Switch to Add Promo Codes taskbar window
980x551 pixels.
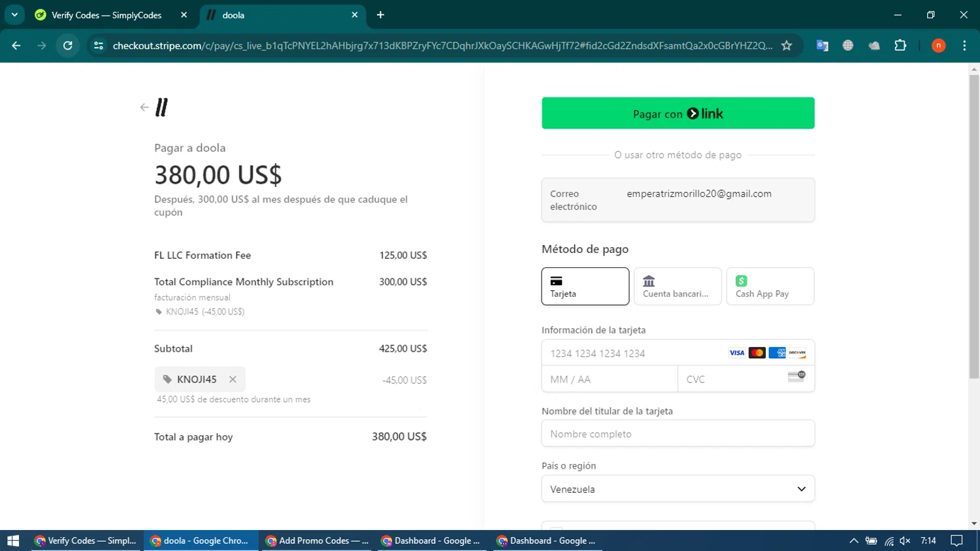[x=318, y=541]
